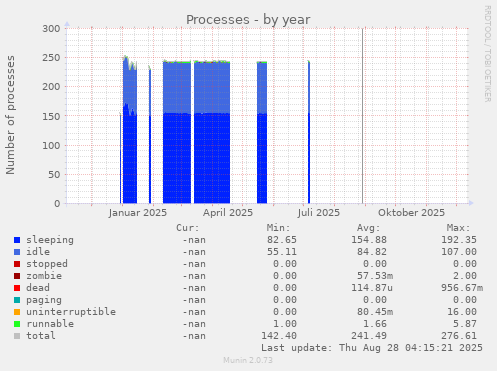Click the idle Avg value 84.82

(372, 252)
